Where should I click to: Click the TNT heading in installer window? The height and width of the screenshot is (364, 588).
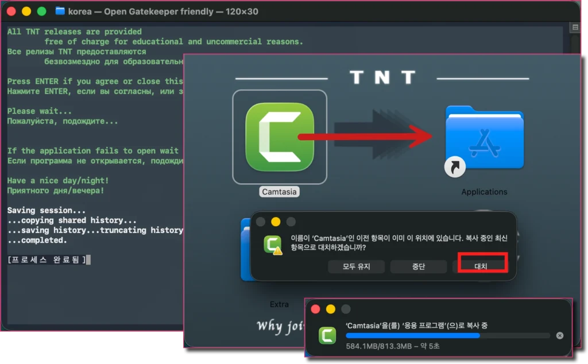[x=382, y=78]
